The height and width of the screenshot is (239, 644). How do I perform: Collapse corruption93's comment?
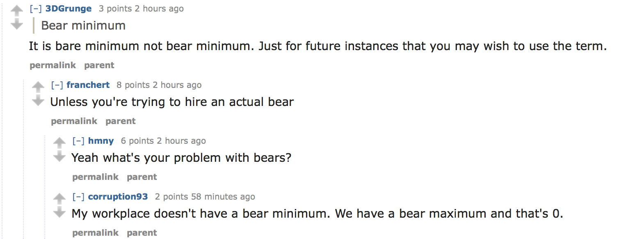78,197
